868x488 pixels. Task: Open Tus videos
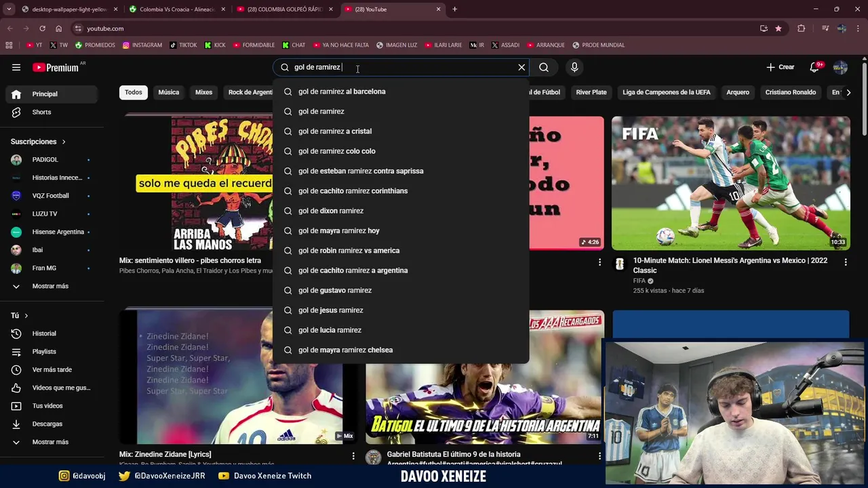pos(52,405)
